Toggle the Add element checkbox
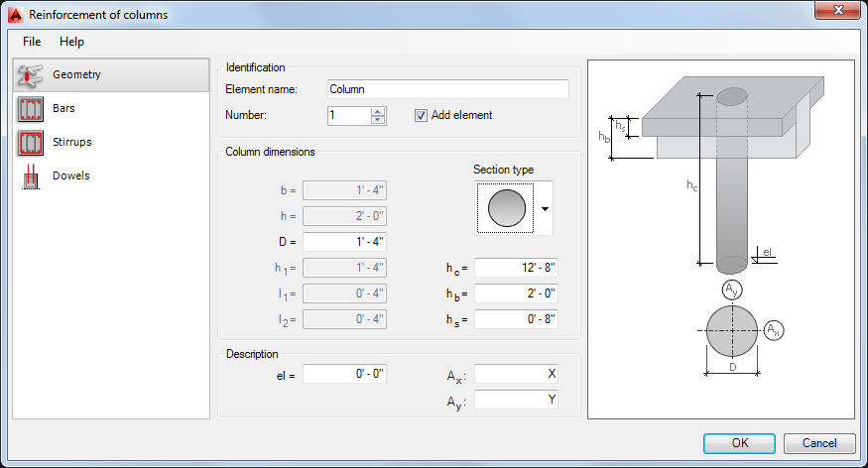 point(421,115)
